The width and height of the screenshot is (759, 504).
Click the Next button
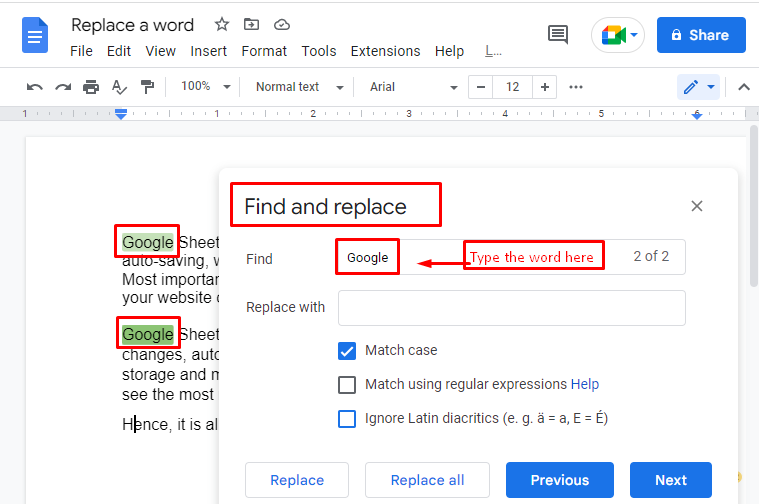point(670,480)
